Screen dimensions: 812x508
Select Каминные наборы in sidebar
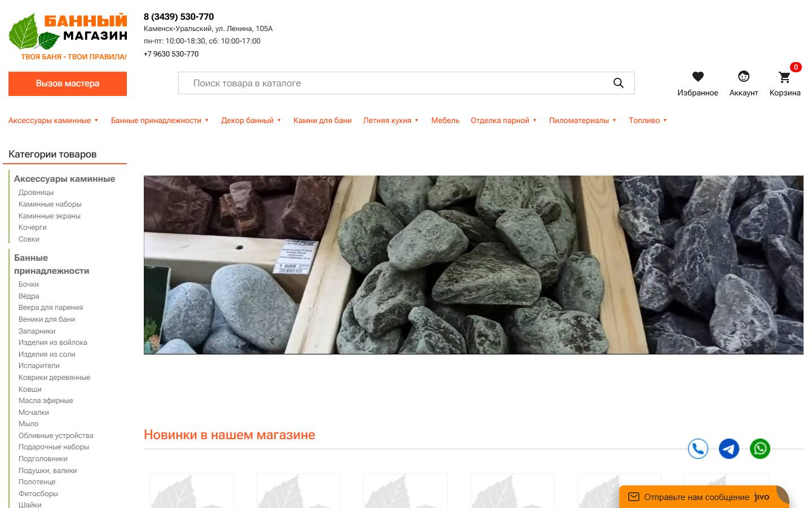click(50, 204)
